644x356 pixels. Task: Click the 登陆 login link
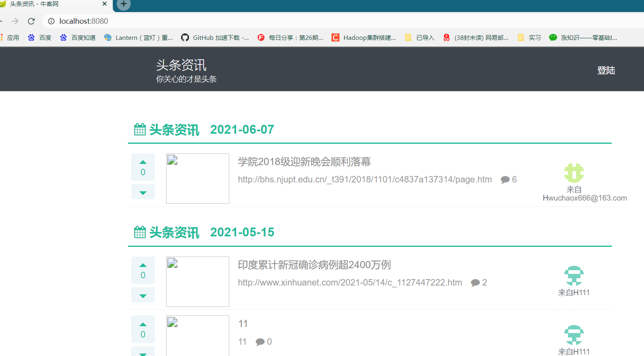pyautogui.click(x=606, y=70)
